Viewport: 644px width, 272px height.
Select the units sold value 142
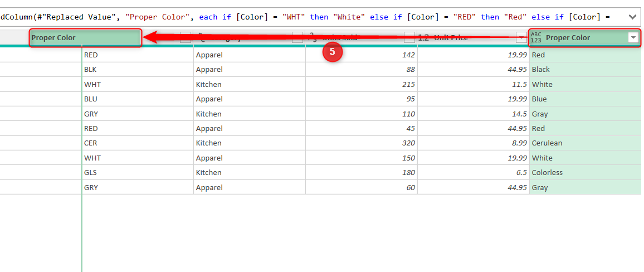tap(362, 55)
